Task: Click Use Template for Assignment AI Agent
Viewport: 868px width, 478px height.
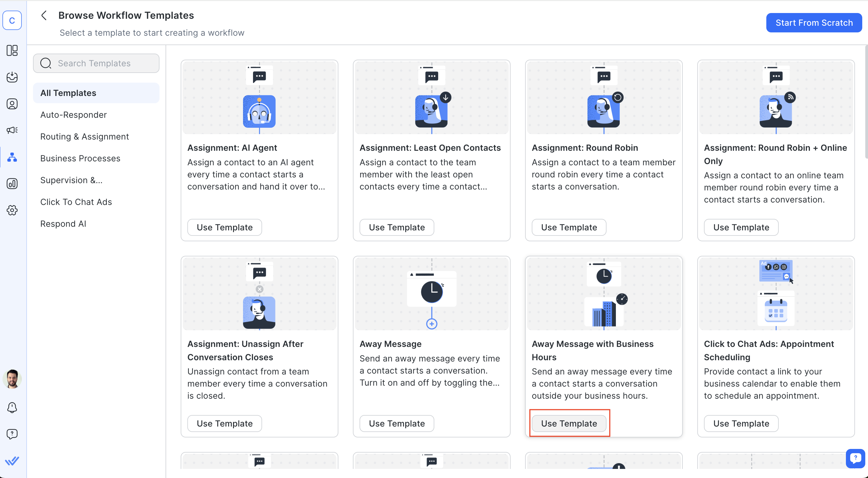Action: (225, 227)
